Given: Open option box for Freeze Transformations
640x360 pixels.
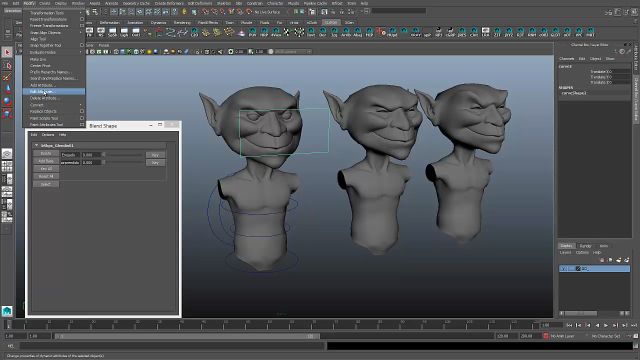Looking at the screenshot, I should pos(82,26).
